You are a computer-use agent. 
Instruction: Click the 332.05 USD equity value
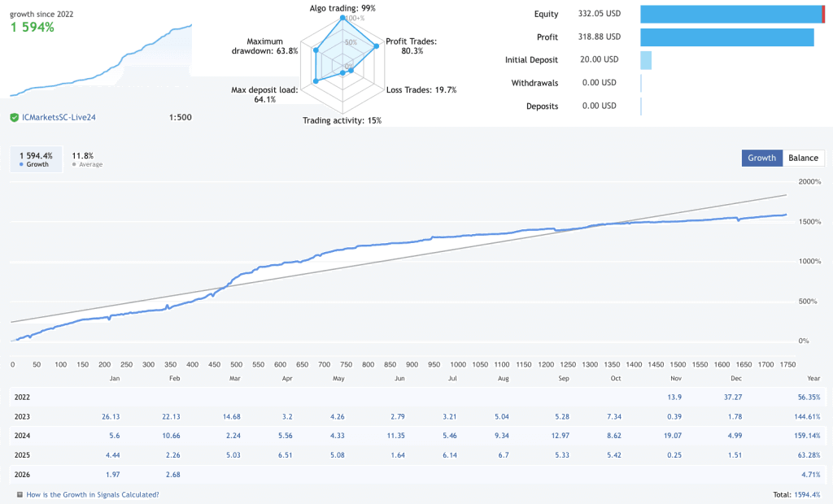[x=600, y=13]
